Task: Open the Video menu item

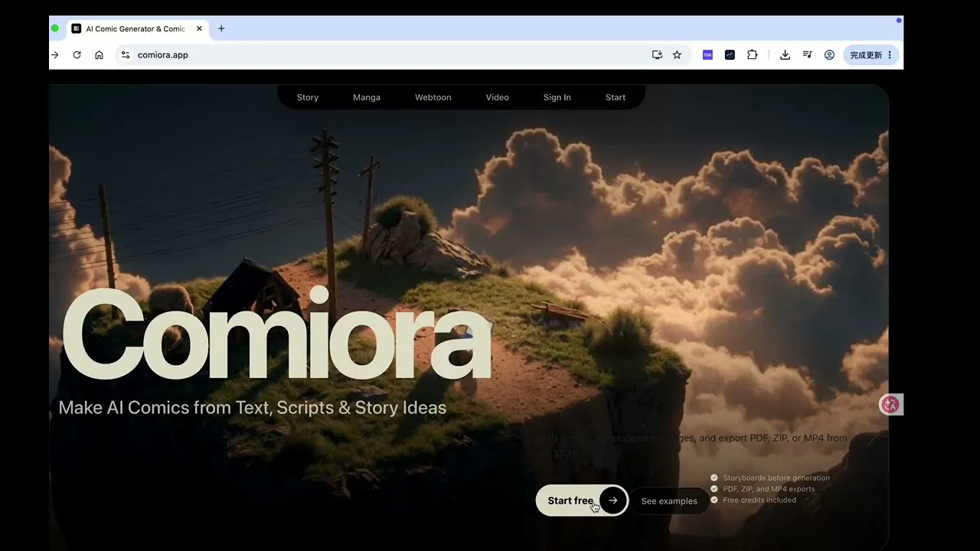Action: click(498, 97)
